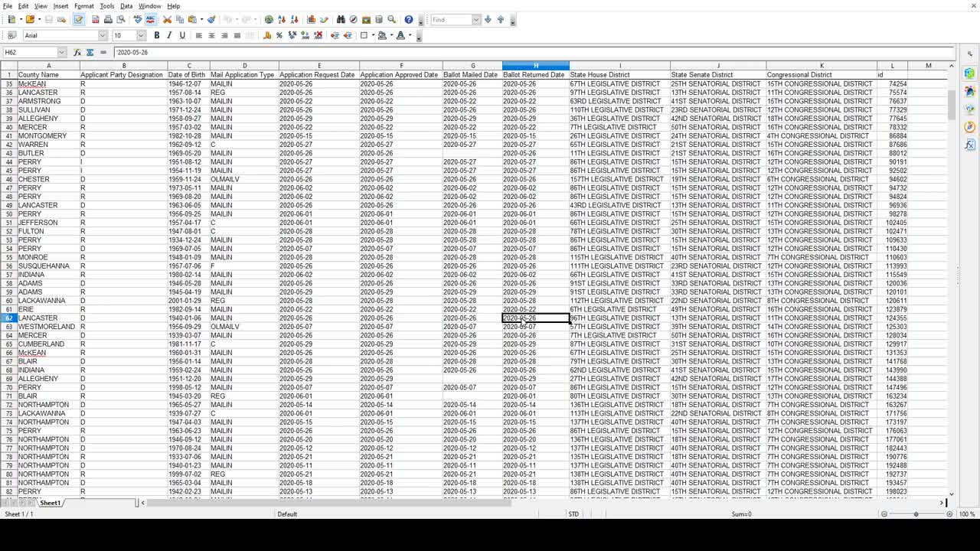Merge and center cells icon

pyautogui.click(x=250, y=35)
